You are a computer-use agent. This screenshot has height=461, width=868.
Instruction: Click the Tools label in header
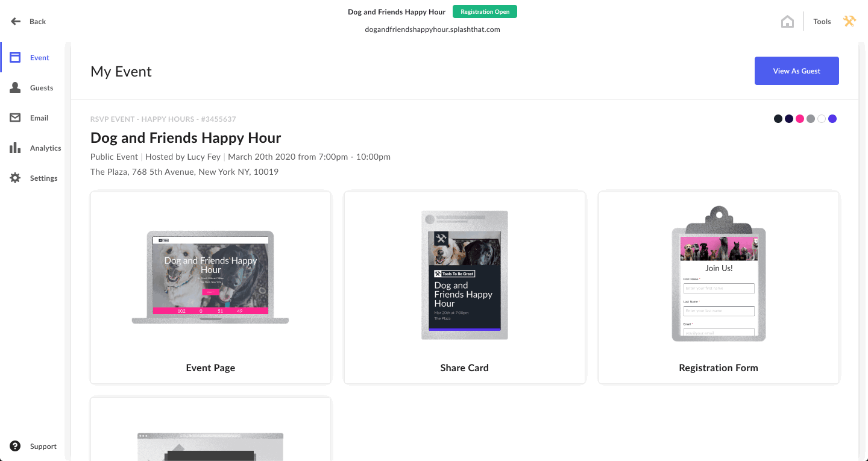pyautogui.click(x=822, y=22)
